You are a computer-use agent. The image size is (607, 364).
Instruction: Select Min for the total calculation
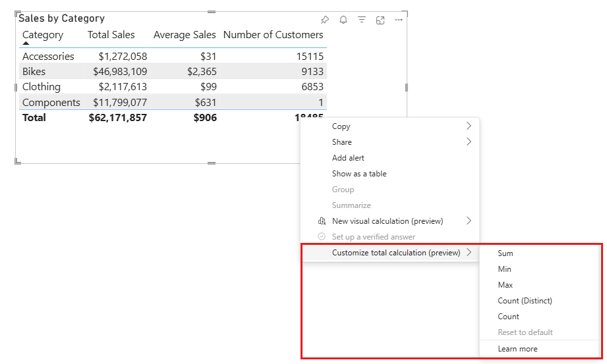(x=505, y=269)
